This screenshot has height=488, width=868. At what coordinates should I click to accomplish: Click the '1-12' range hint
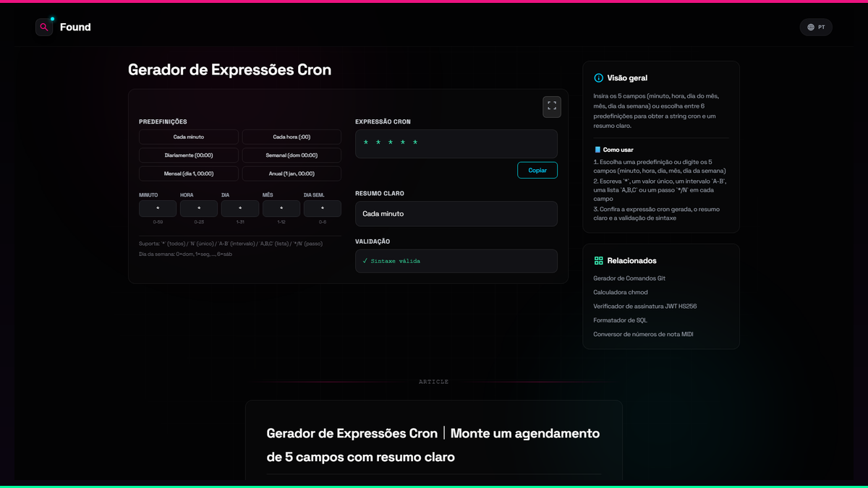[x=281, y=222]
